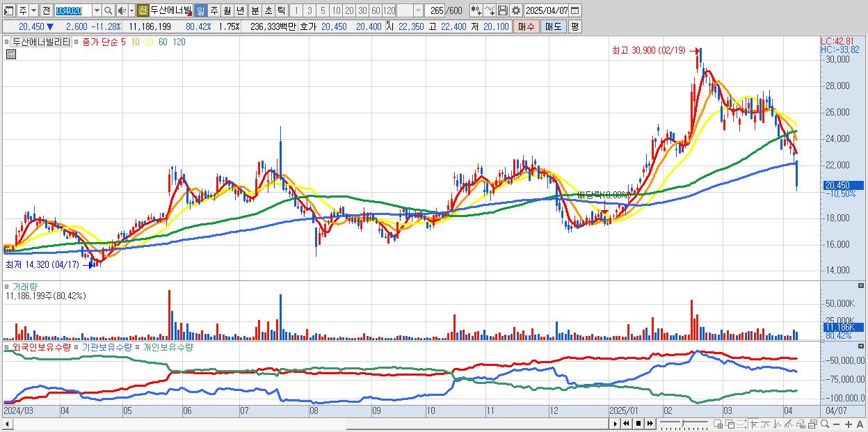This screenshot has height=432, width=868.
Task: Click the 외국인보유수량 legend label
Action: [x=41, y=346]
